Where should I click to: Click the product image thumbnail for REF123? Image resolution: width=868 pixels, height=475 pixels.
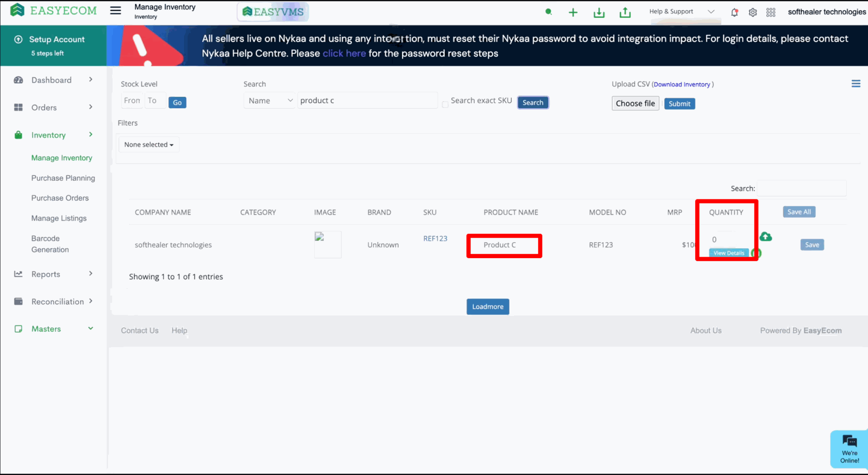pyautogui.click(x=328, y=245)
